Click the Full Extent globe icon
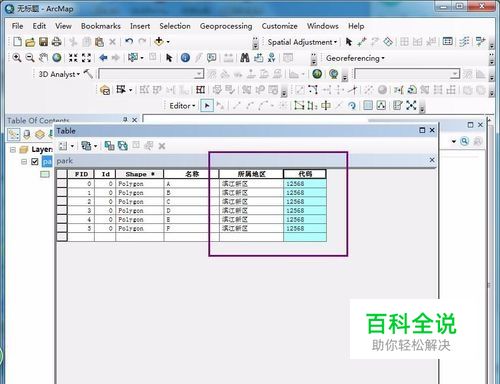 [57, 58]
